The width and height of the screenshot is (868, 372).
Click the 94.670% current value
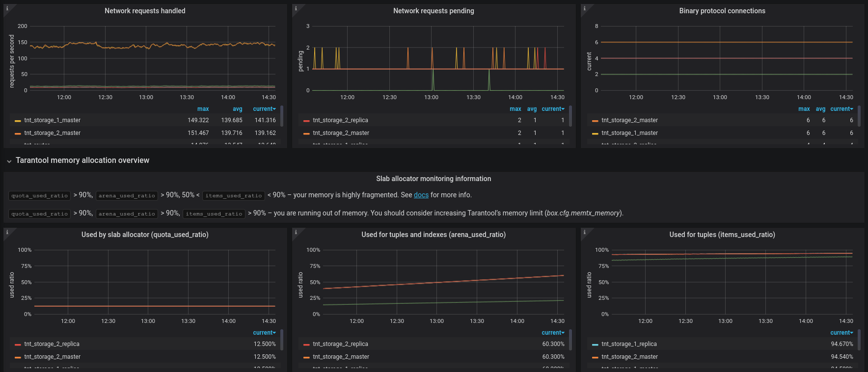842,344
